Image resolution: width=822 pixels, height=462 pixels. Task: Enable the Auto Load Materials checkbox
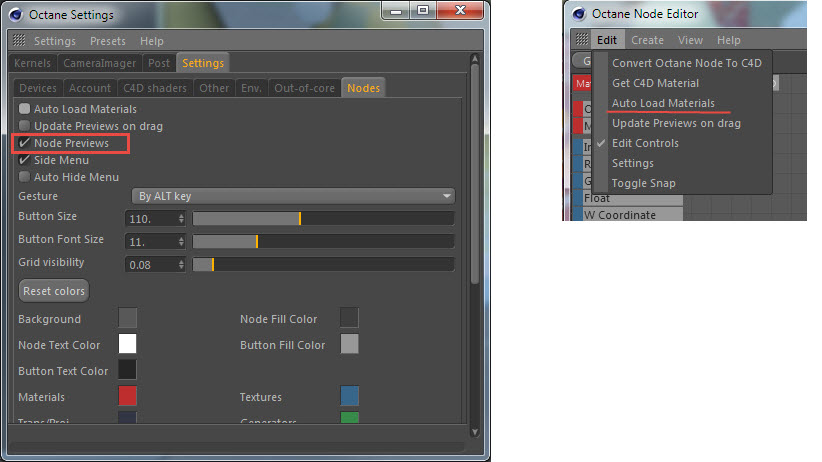(24, 109)
